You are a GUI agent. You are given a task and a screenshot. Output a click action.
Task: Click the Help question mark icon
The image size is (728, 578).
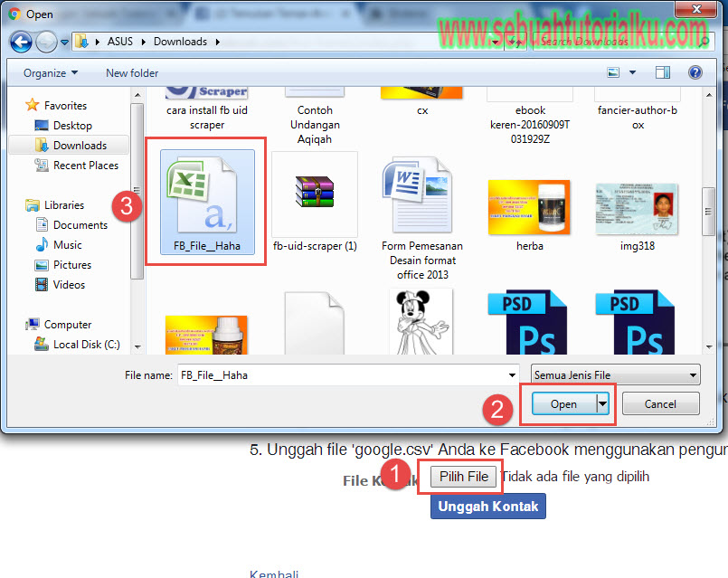pos(695,72)
